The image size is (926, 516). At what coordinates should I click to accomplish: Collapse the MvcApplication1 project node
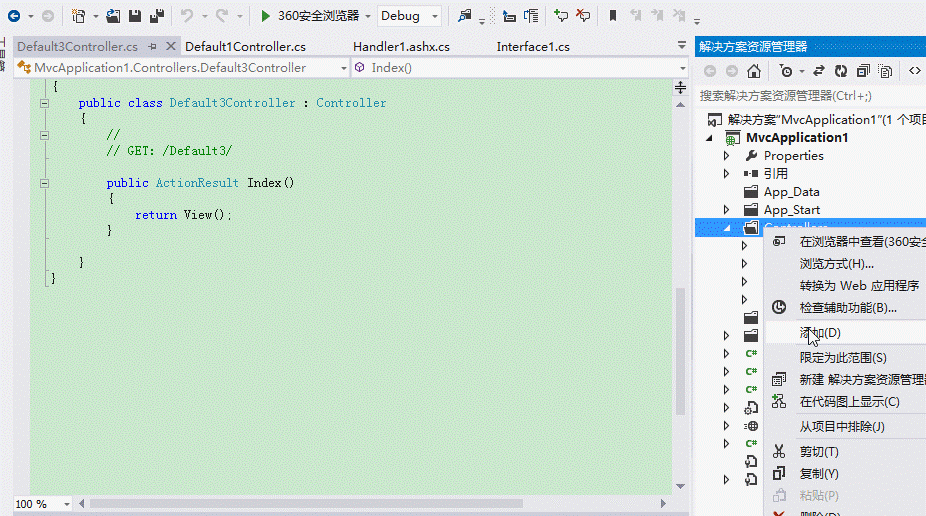[x=710, y=138]
